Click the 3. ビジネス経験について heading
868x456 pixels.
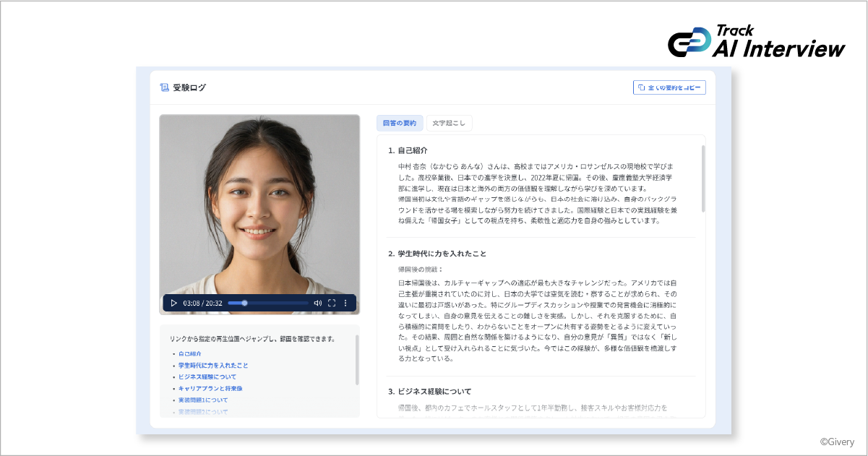click(429, 392)
